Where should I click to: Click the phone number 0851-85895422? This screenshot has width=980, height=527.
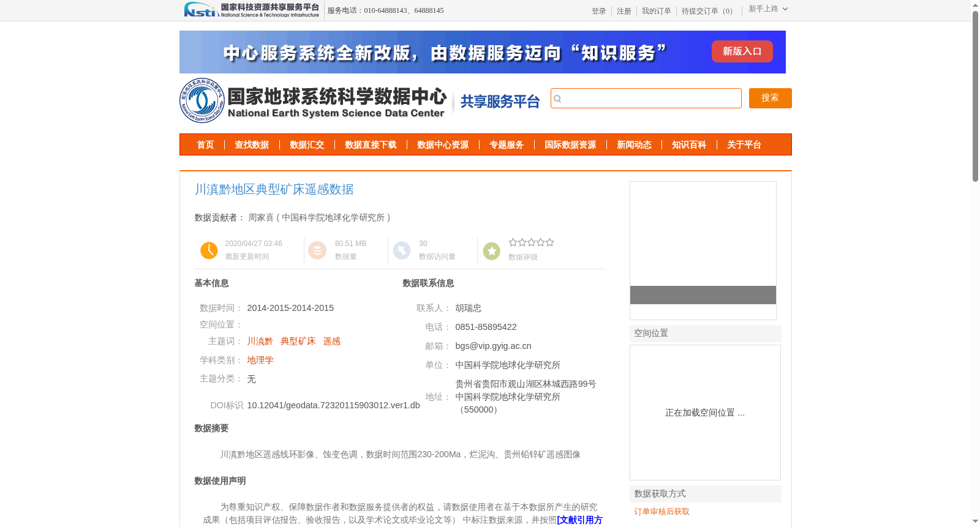click(486, 327)
